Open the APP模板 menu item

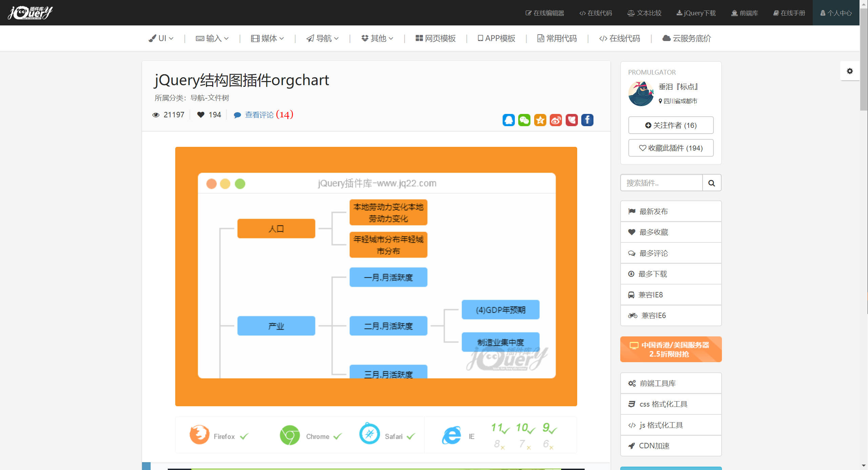tap(496, 38)
